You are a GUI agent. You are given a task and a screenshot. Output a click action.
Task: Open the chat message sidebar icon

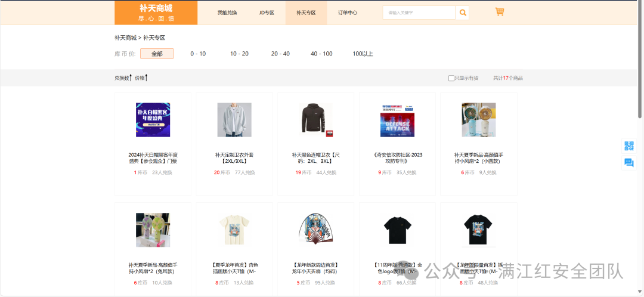(629, 163)
